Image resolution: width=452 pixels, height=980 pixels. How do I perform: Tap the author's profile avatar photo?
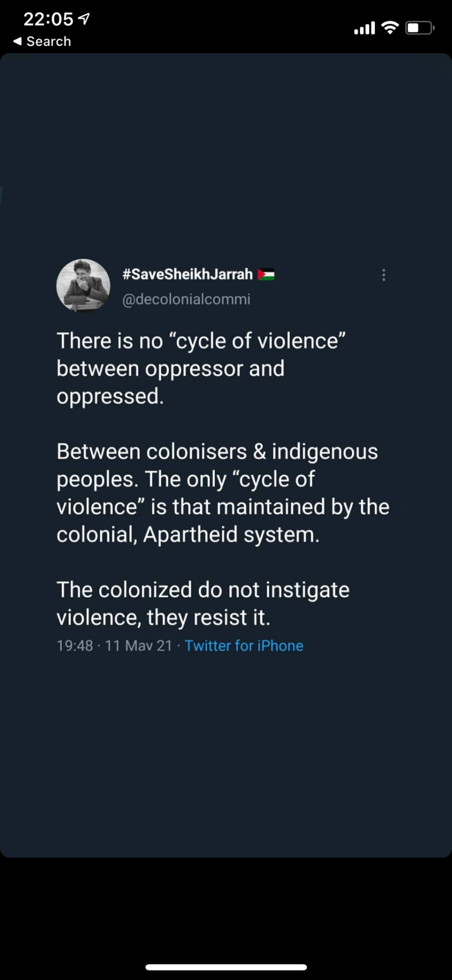click(x=83, y=285)
